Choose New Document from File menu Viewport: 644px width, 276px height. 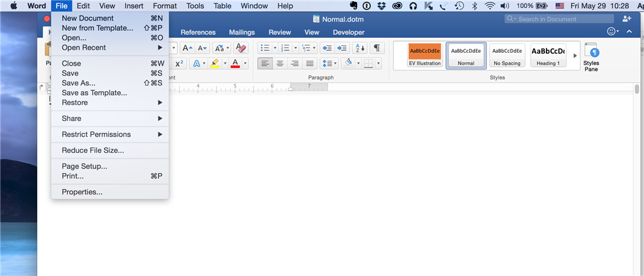(109, 18)
